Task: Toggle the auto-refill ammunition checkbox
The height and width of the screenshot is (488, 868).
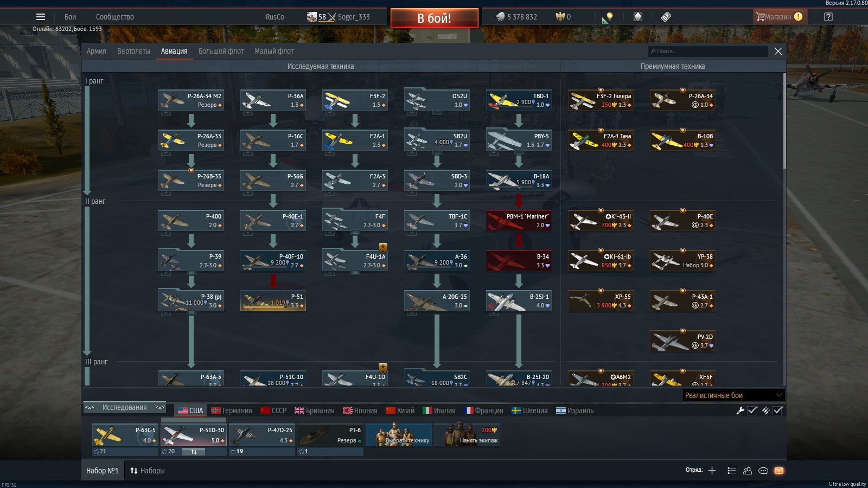Action: coord(777,410)
